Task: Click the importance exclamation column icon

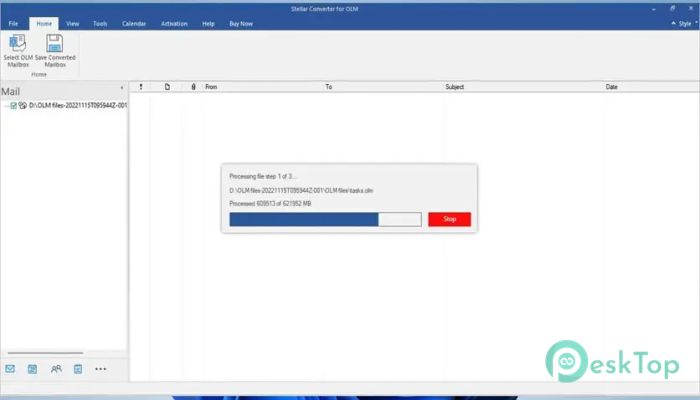Action: (x=141, y=87)
